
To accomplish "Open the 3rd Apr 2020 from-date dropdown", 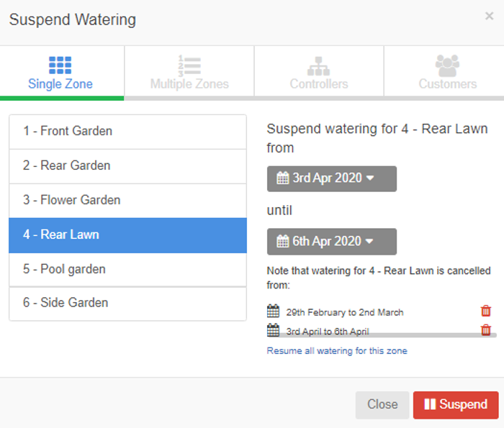I will pyautogui.click(x=332, y=179).
